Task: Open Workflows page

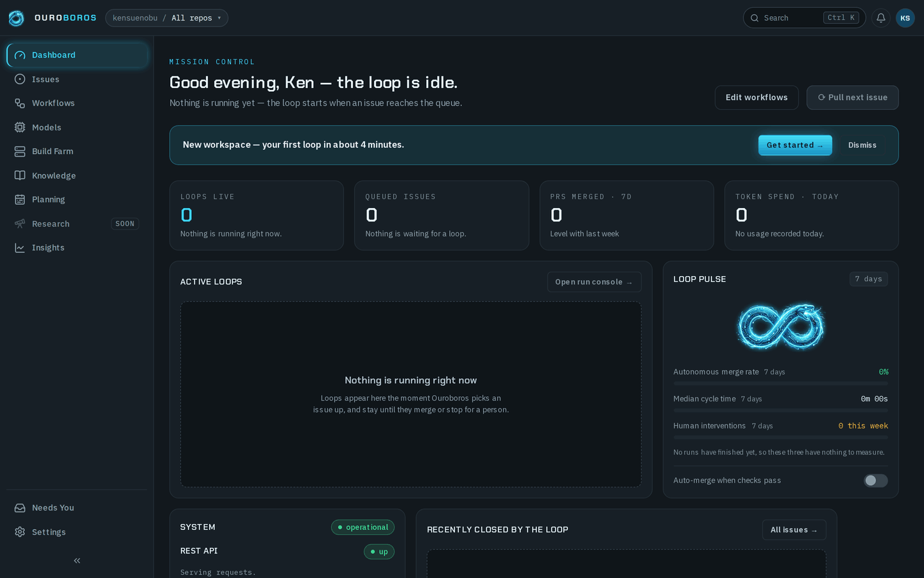Action: [77, 103]
